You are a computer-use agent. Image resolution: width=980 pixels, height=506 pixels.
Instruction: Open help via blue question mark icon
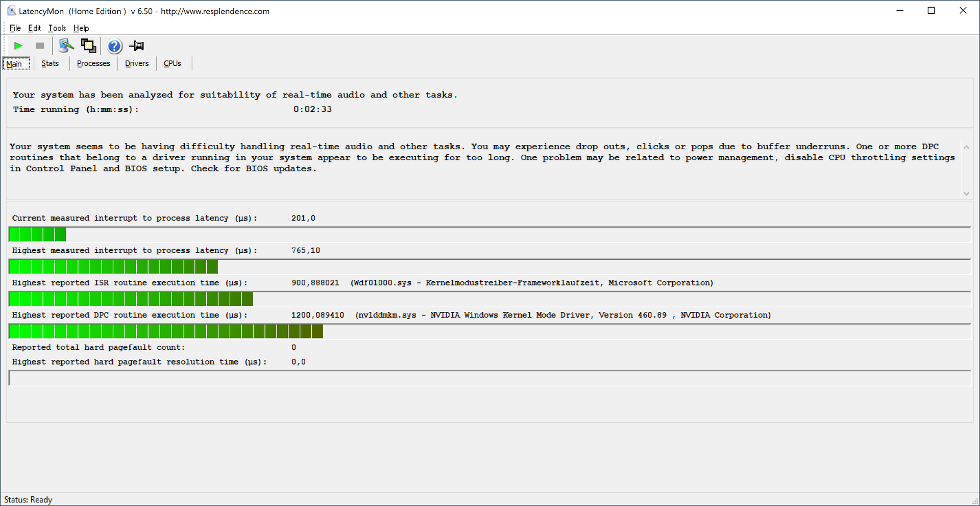(115, 46)
